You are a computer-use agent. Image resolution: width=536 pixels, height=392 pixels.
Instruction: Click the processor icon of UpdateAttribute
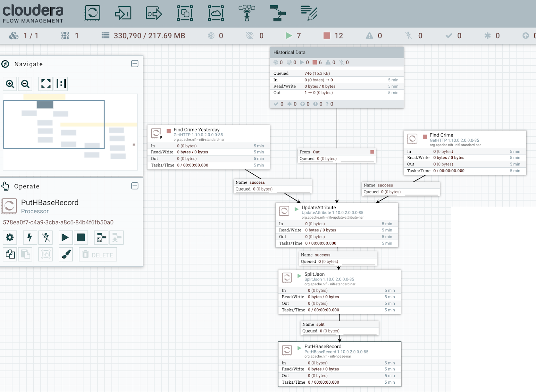[284, 211]
